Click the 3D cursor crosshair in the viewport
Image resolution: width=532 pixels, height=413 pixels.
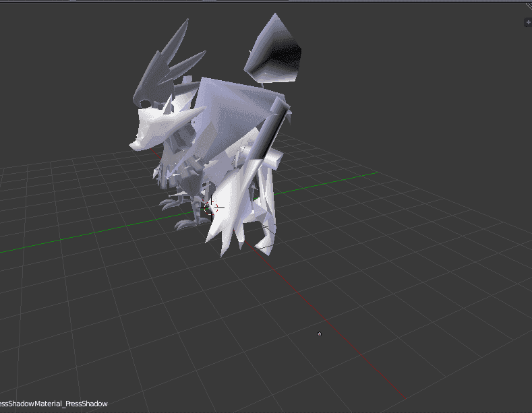coord(210,208)
